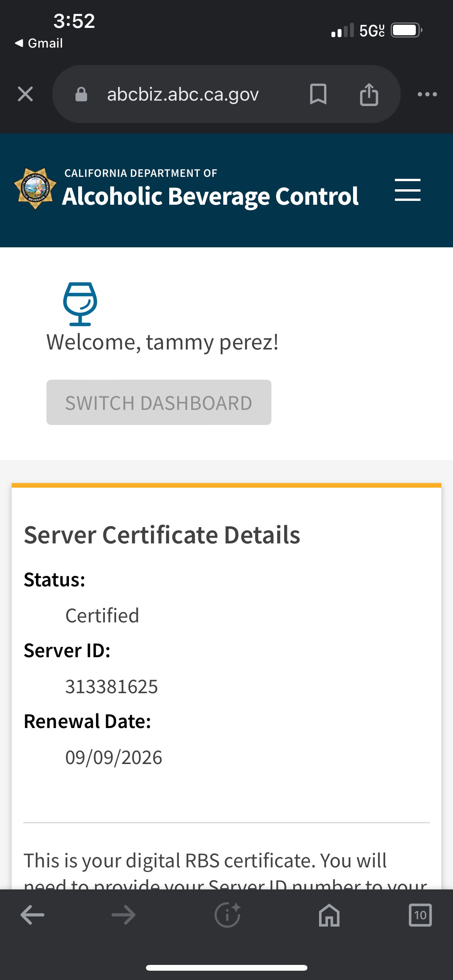
Task: Go to the browser home icon
Action: [329, 915]
